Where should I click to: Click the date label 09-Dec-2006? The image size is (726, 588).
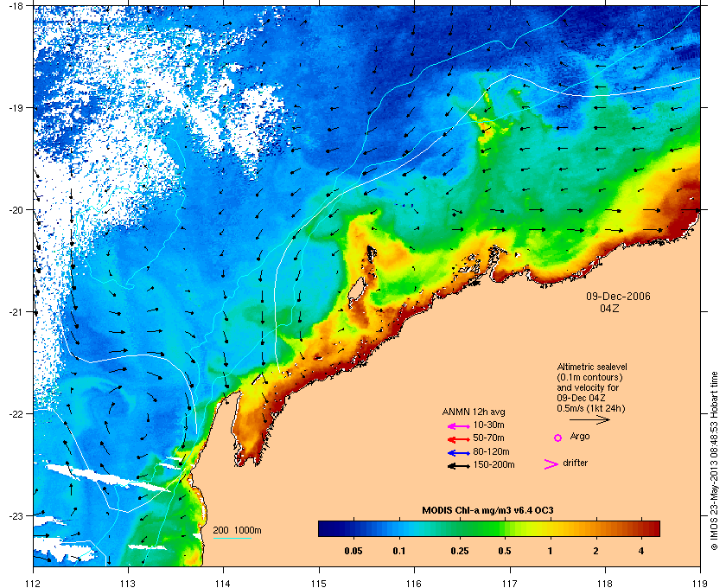[618, 296]
